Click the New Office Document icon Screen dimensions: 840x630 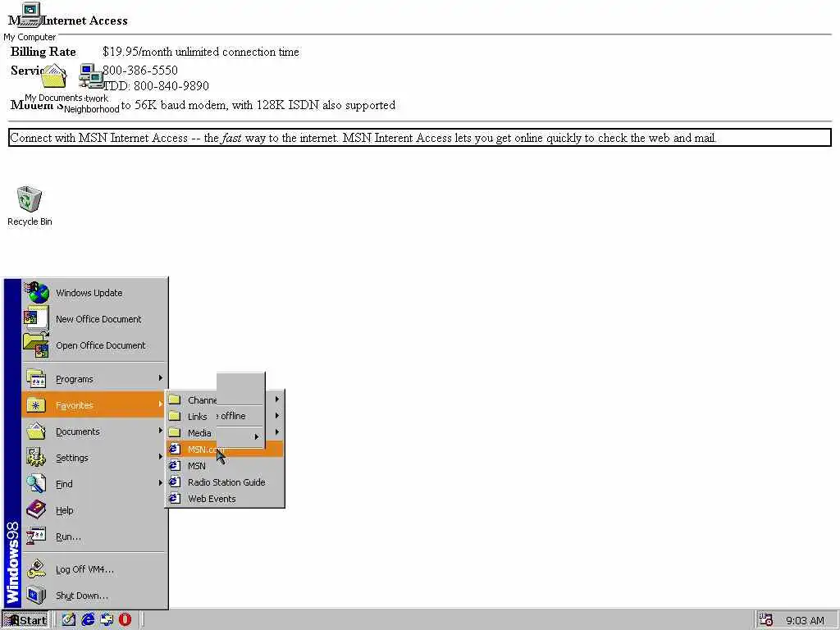[x=36, y=319]
